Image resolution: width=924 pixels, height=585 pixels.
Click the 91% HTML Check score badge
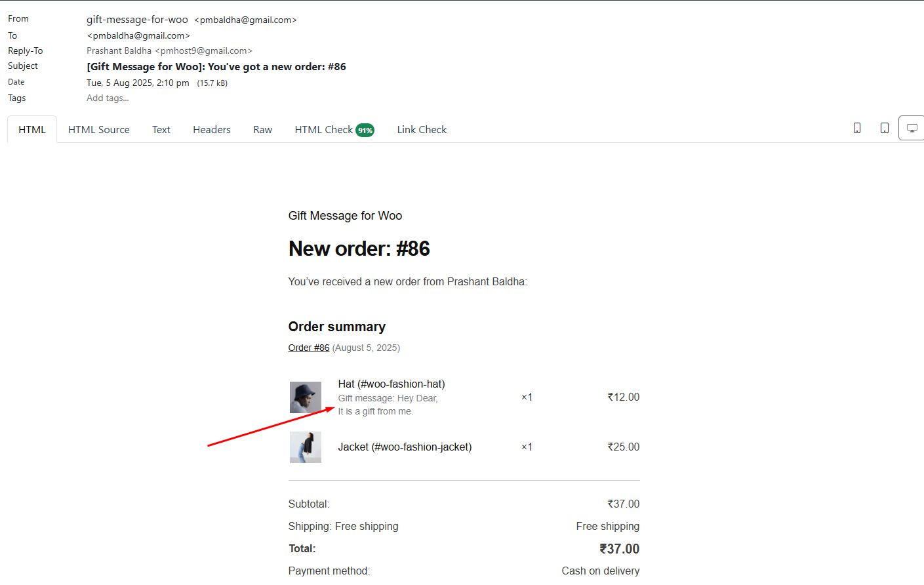click(x=365, y=131)
